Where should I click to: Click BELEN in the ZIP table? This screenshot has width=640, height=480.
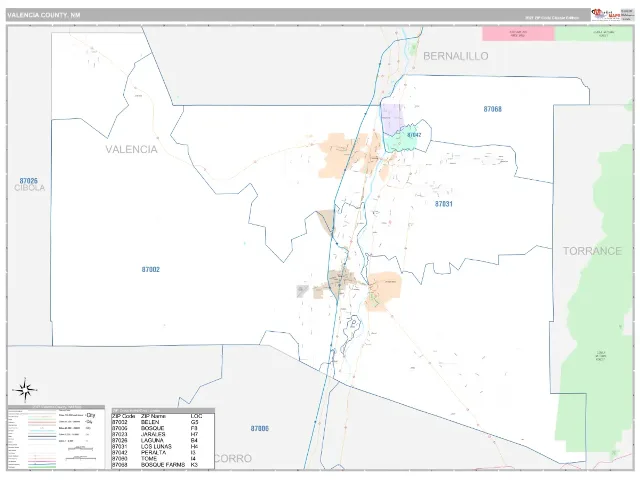[150, 422]
